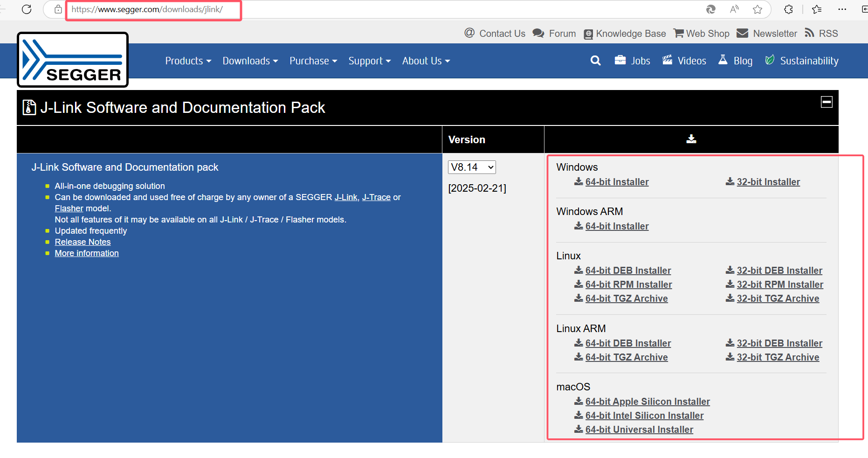Screen dimensions: 868x458
Task: Add page to favorites with star icon
Action: tap(758, 9)
